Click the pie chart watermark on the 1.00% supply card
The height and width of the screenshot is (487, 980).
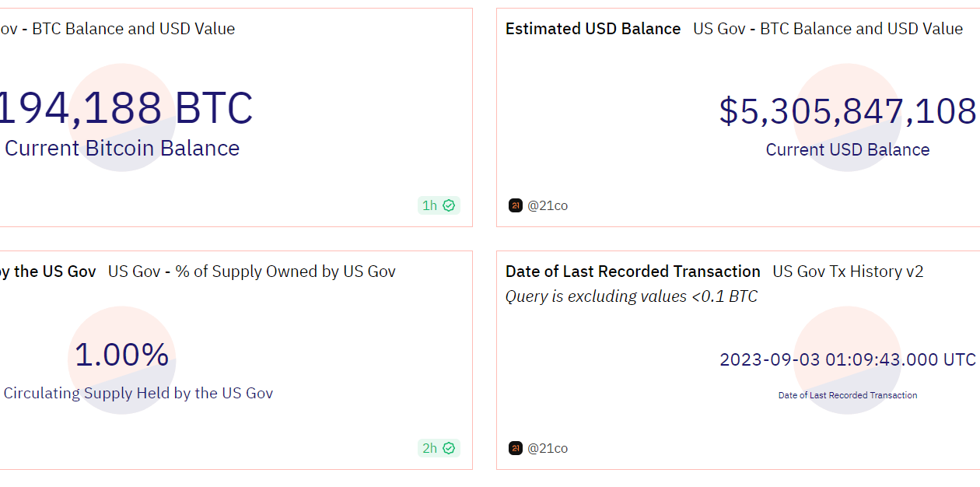122,362
